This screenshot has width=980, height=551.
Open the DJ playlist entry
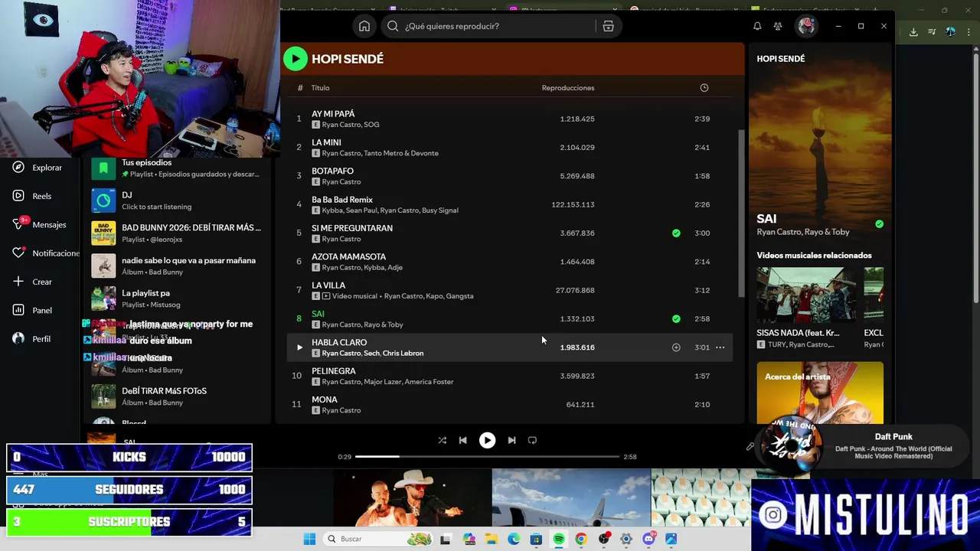176,201
